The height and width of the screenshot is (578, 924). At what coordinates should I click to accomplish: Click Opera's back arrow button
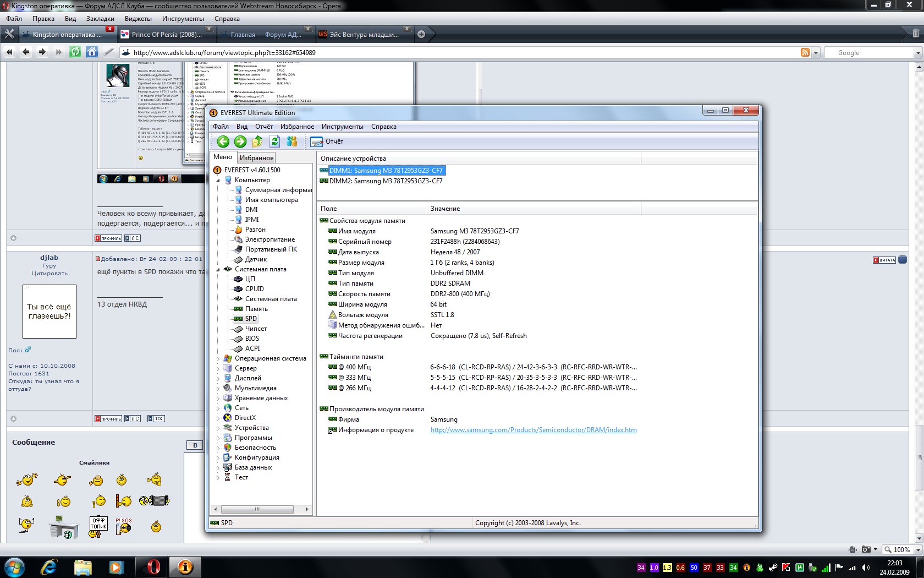[26, 52]
